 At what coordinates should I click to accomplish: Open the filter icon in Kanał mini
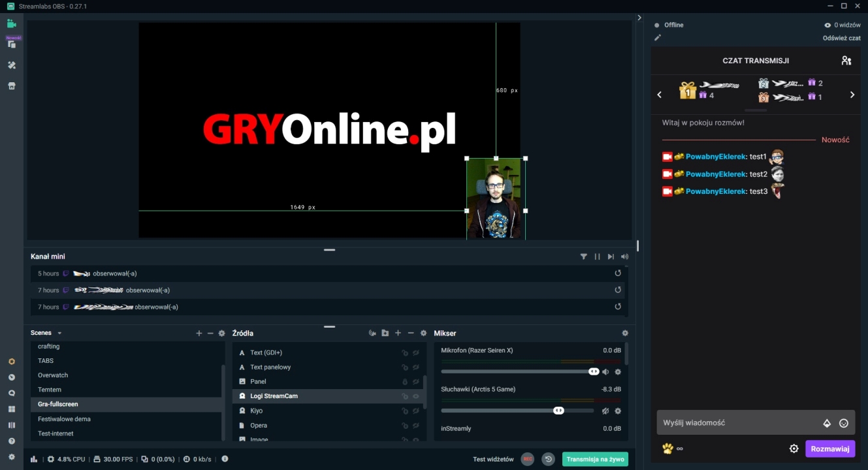pyautogui.click(x=583, y=257)
